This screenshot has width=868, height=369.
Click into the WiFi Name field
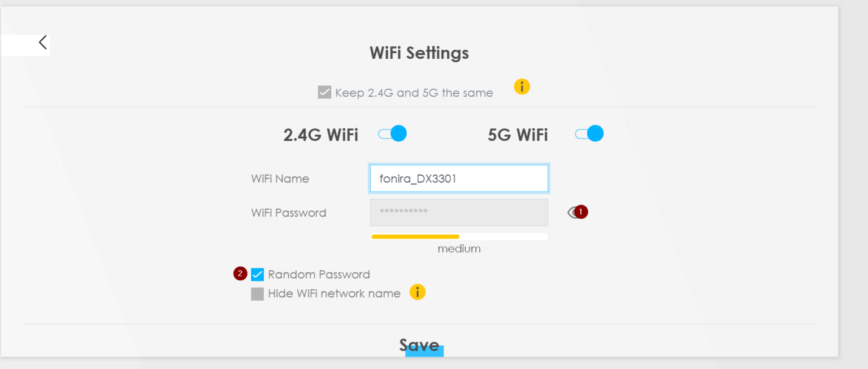click(458, 179)
